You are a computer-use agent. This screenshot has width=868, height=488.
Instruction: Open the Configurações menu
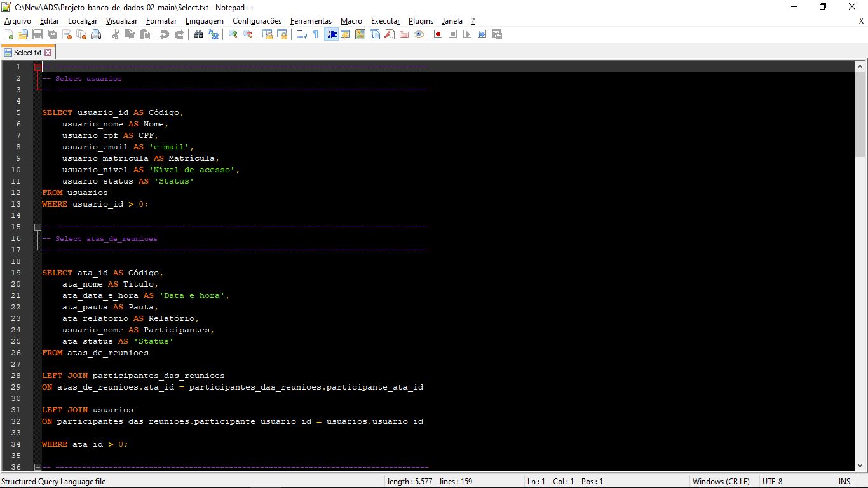pyautogui.click(x=257, y=21)
